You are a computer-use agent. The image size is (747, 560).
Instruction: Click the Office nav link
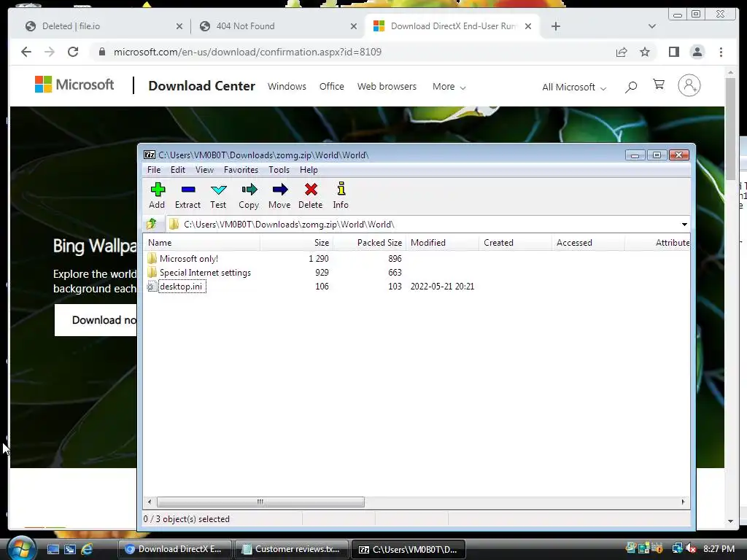pyautogui.click(x=332, y=86)
